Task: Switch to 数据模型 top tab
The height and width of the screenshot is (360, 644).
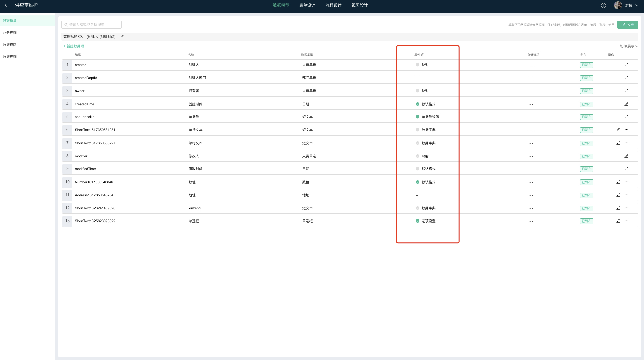Action: (x=281, y=5)
